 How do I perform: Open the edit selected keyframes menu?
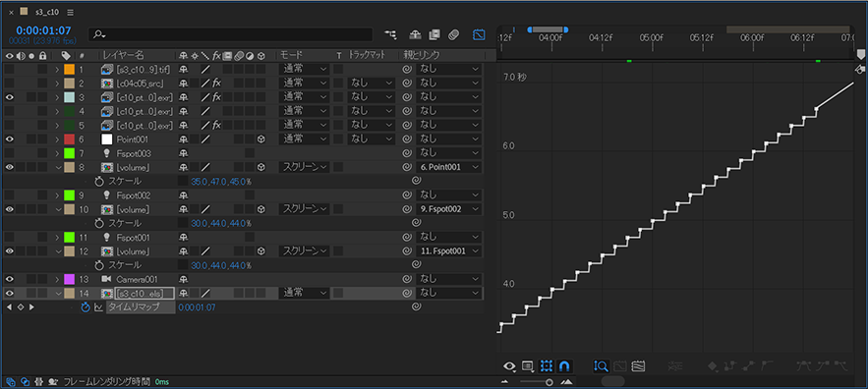713,366
